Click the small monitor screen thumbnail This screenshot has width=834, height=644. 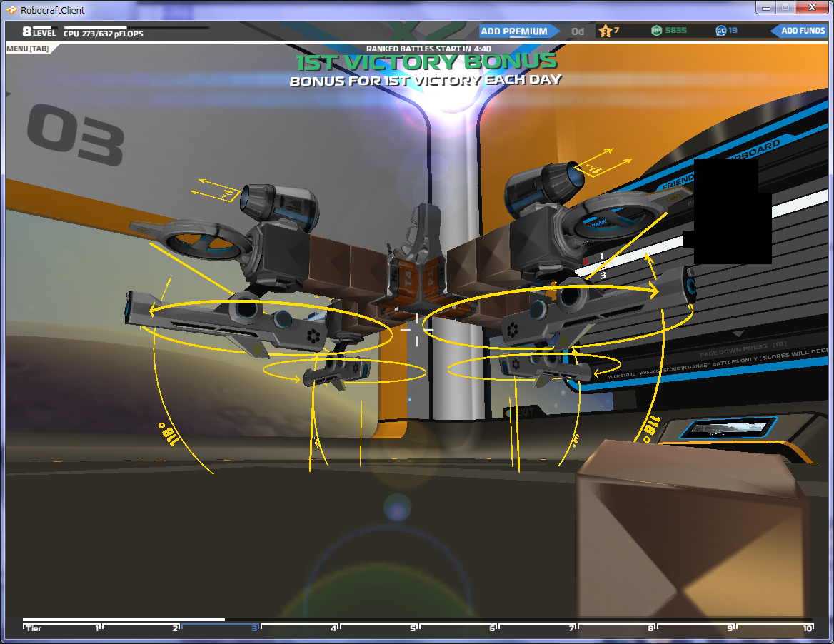click(728, 428)
